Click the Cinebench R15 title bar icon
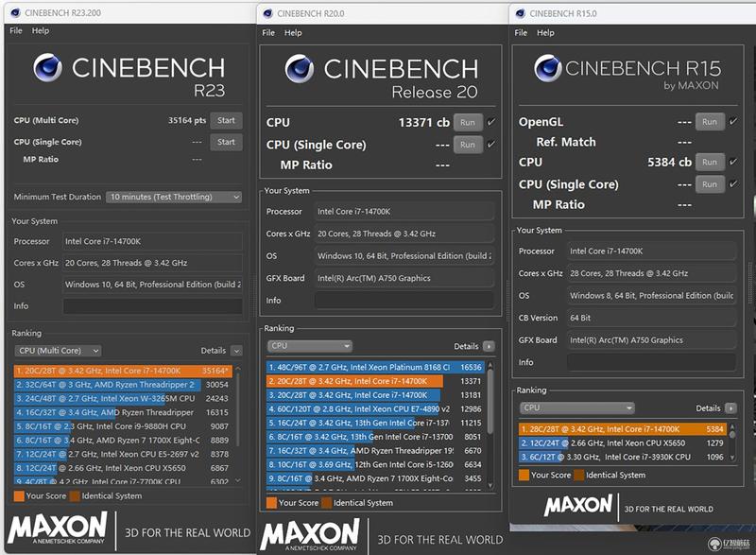Screen dimensions: 756x555 (x=521, y=13)
